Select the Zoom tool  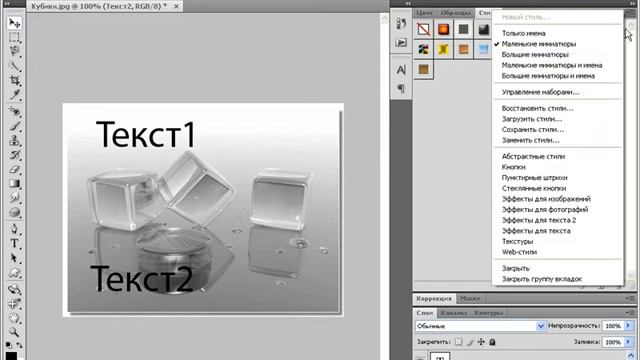(14, 332)
